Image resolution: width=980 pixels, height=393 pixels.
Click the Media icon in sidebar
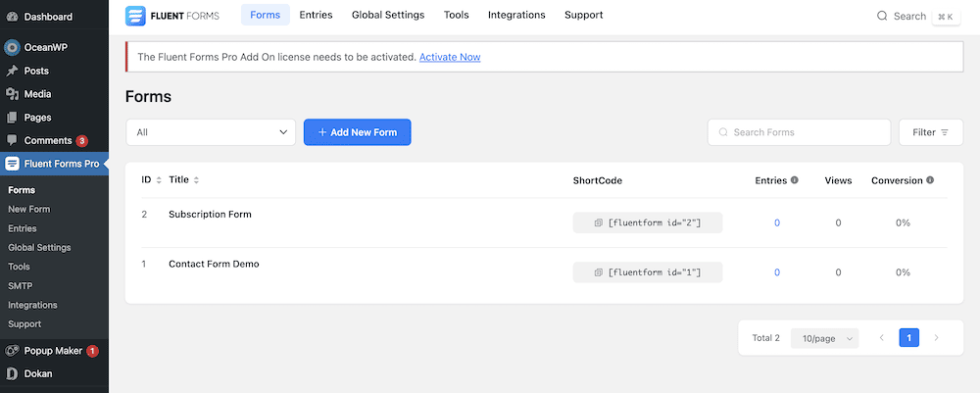pyautogui.click(x=12, y=94)
